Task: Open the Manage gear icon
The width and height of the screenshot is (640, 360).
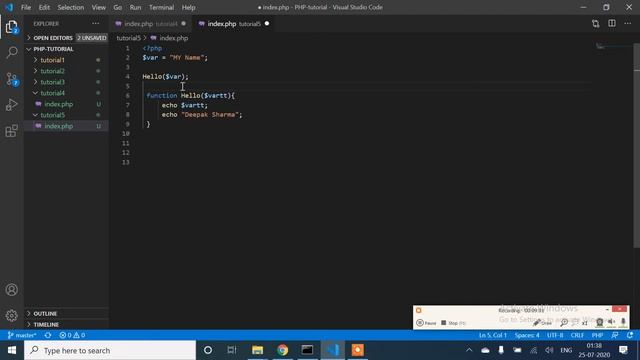Action: 11,316
